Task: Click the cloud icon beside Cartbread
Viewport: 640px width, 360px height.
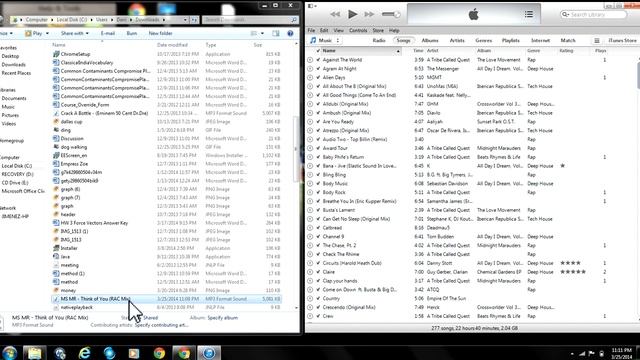Action: pos(310,228)
